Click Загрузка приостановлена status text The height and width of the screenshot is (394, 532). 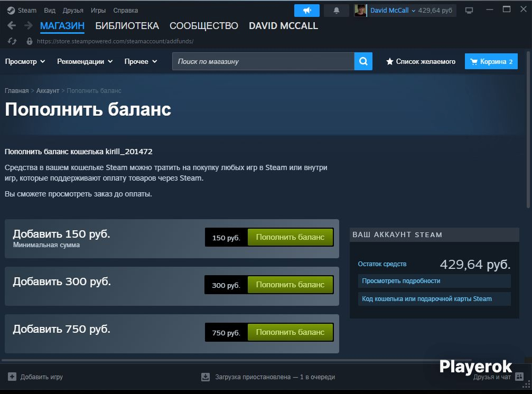pyautogui.click(x=275, y=377)
